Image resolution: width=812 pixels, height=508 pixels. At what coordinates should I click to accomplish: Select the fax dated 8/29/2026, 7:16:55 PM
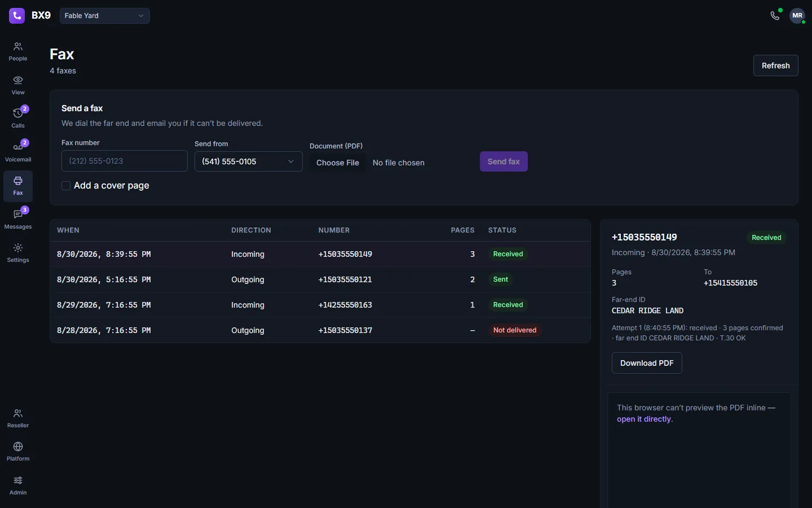(x=320, y=305)
